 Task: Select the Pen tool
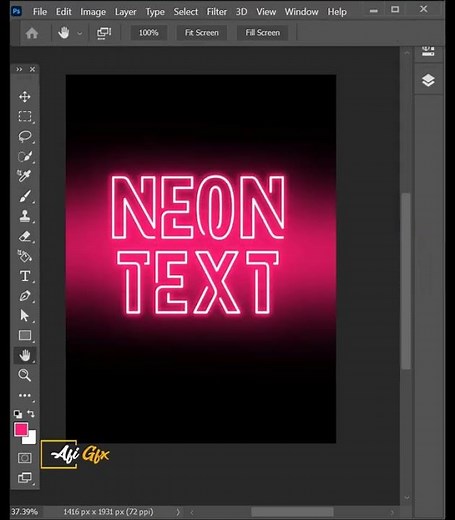[25, 296]
